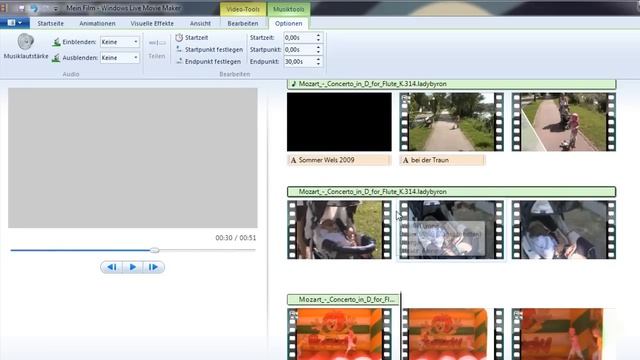Click the play button under preview

coord(133,267)
